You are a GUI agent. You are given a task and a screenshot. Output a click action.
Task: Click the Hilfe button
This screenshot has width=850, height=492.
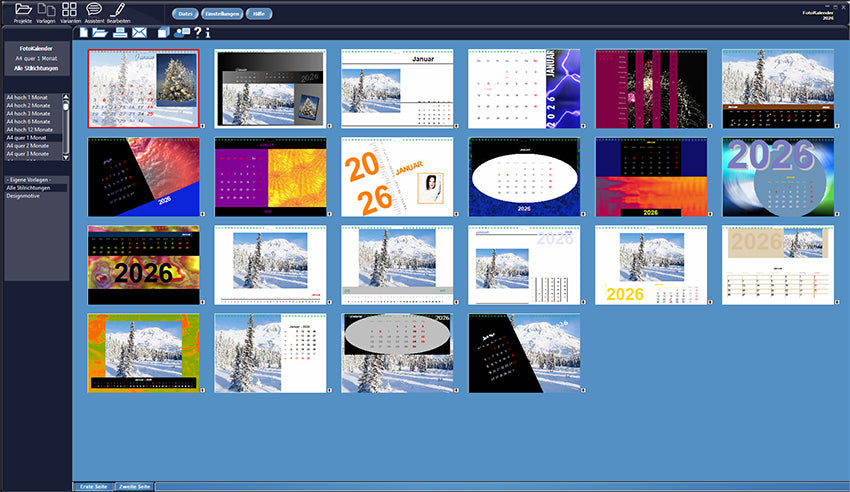click(x=258, y=14)
